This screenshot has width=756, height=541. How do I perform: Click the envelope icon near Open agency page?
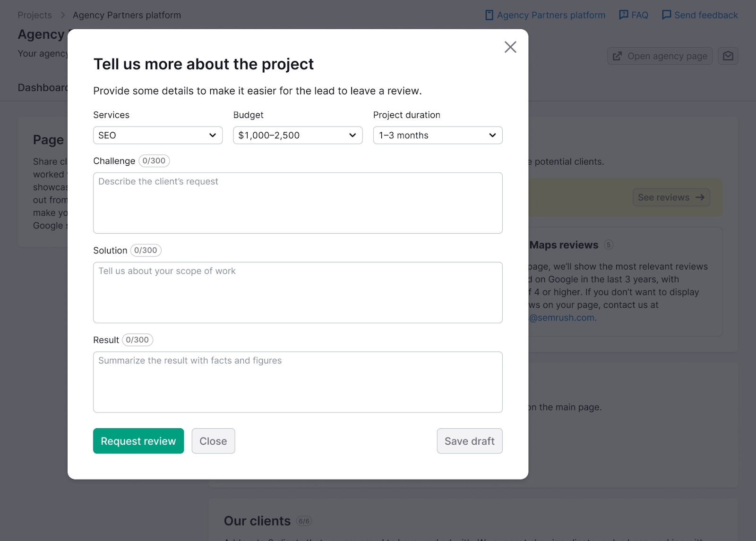tap(728, 56)
